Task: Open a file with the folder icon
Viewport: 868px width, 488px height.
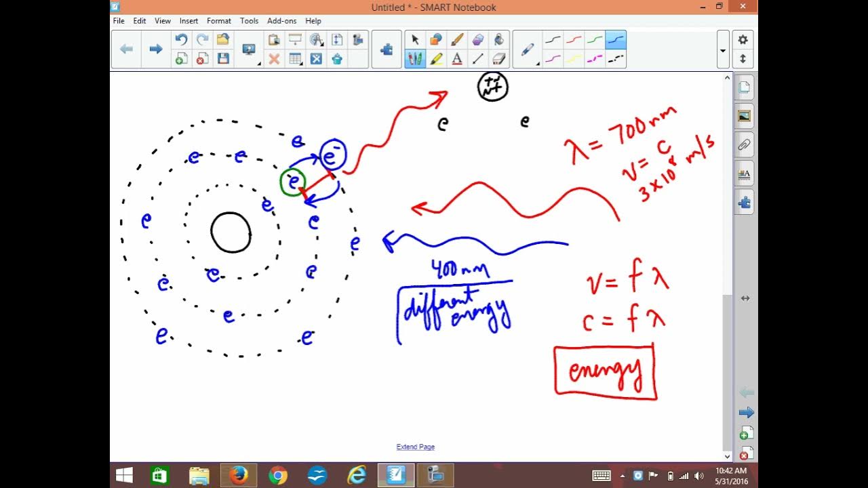Action: [222, 40]
